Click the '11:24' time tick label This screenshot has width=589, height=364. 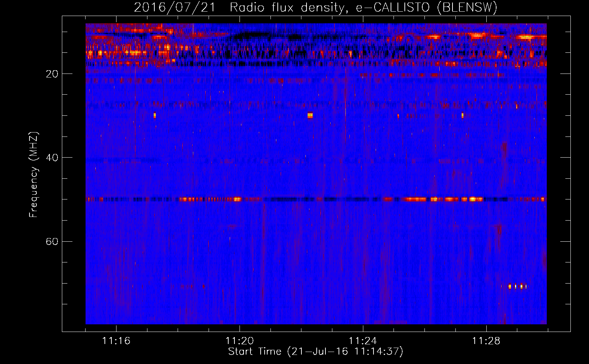click(363, 341)
